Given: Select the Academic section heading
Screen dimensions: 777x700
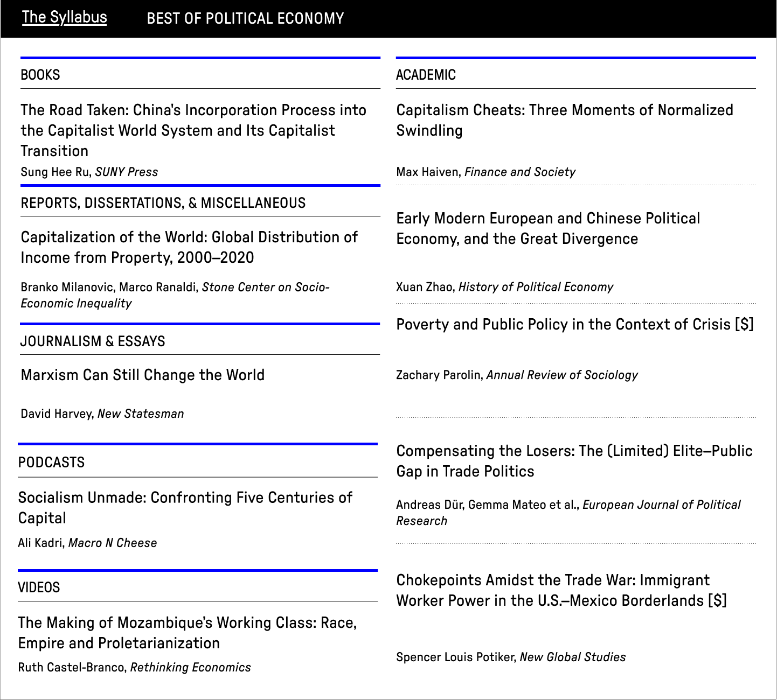Looking at the screenshot, I should click(426, 75).
